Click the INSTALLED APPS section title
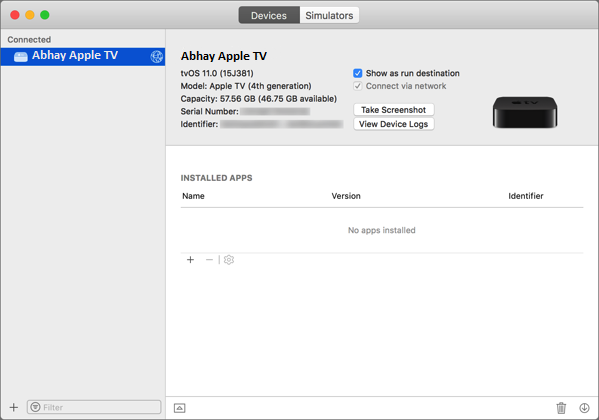This screenshot has height=420, width=599. tap(216, 178)
